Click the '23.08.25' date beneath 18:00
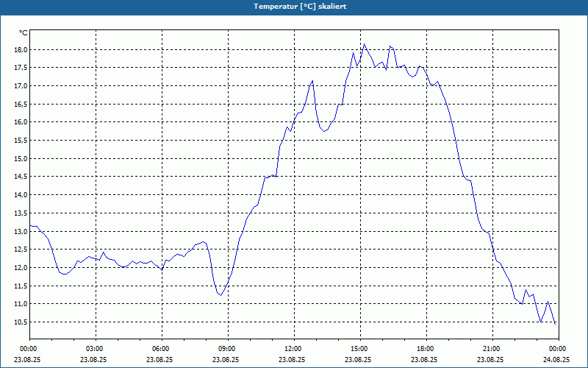This screenshot has height=368, width=588. pos(424,359)
